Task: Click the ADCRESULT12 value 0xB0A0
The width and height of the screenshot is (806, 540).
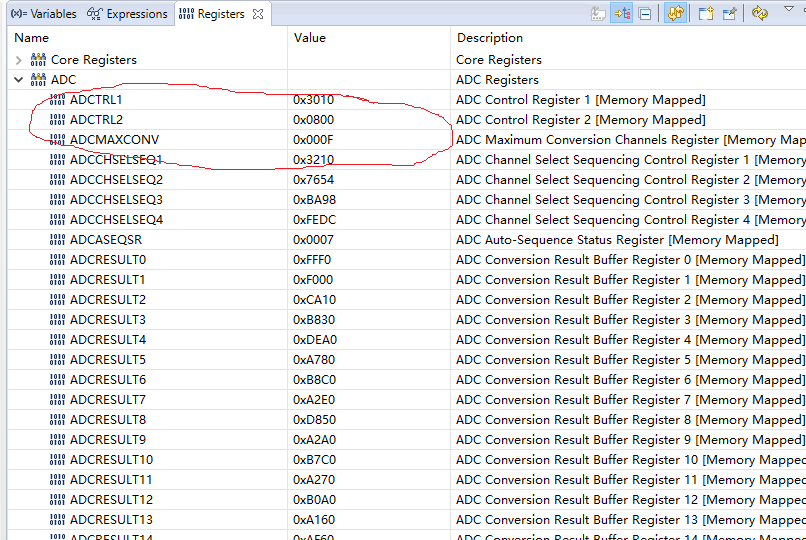Action: tap(315, 500)
